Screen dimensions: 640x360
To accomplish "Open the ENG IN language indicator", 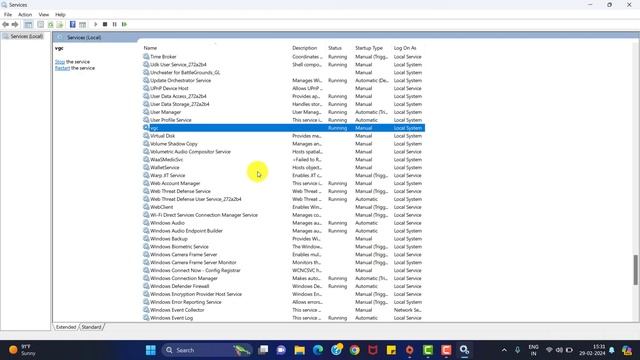I will (533, 350).
